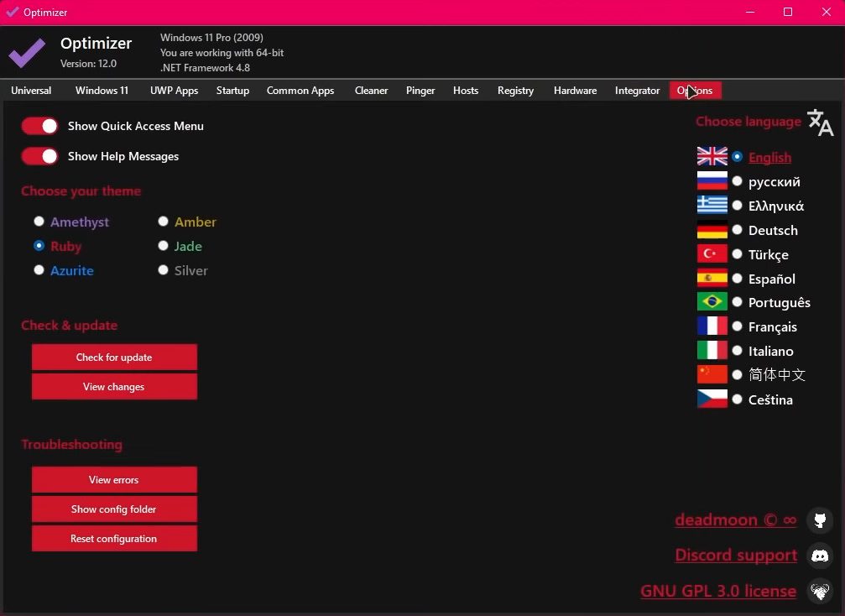Click the Brazilian flag icon
This screenshot has width=845, height=616.
point(712,302)
